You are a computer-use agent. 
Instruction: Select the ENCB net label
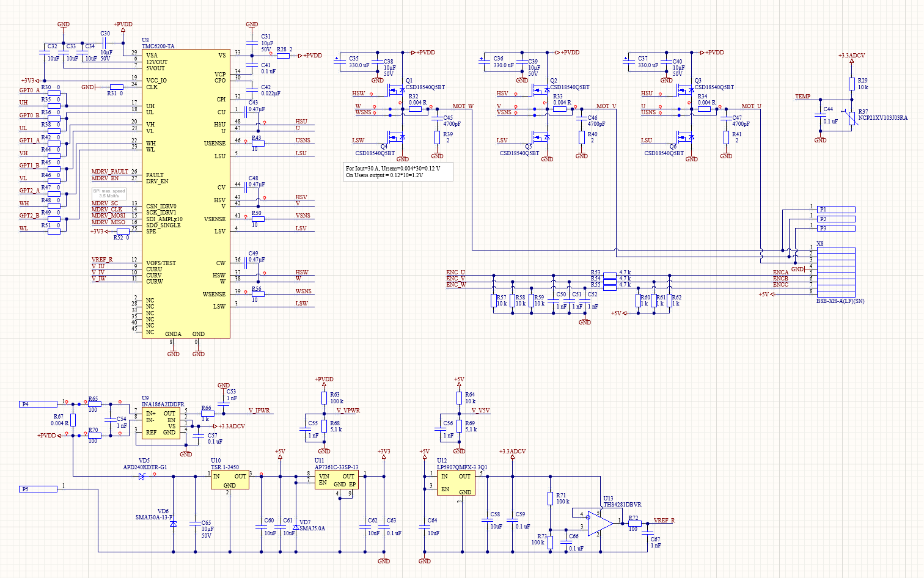(x=780, y=279)
